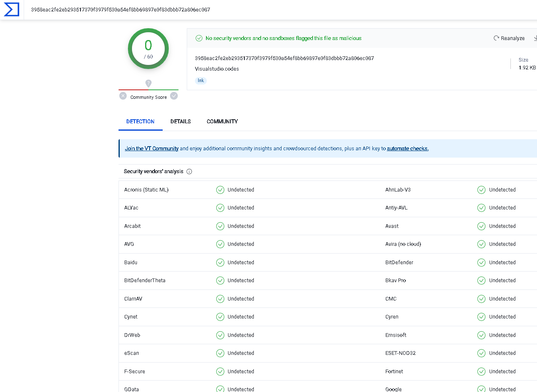Click the Community Score positive vote check icon

174,96
